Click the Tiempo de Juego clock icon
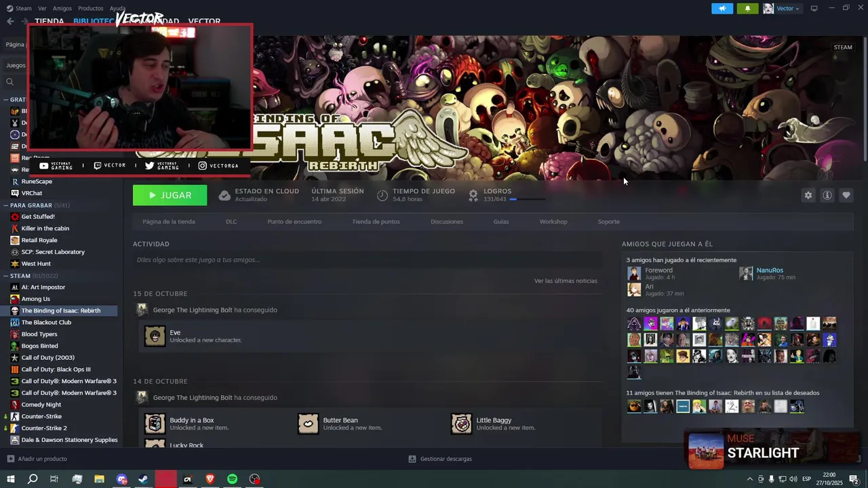868x488 pixels. 382,195
